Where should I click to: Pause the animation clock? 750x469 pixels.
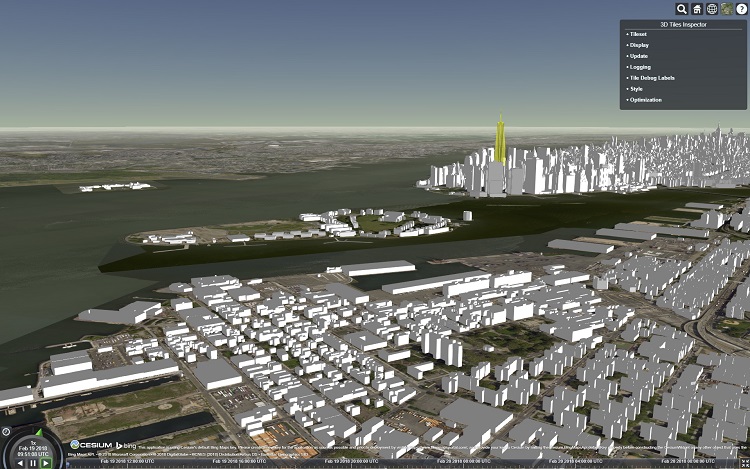tap(32, 463)
